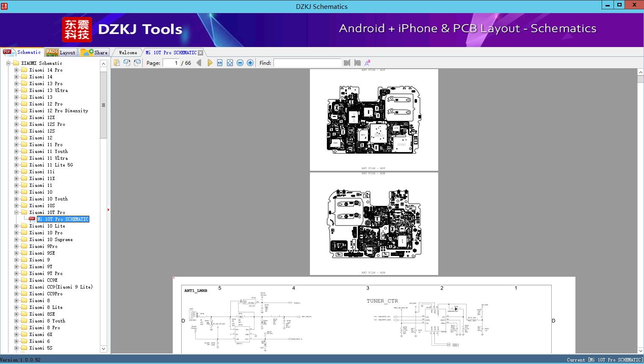Image resolution: width=644 pixels, height=364 pixels.
Task: Select the Fit Page view icon
Action: point(229,62)
